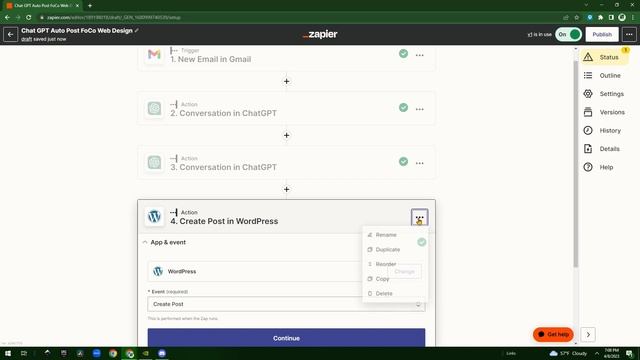Viewport: 640px width, 360px height.
Task: Toggle the Zap On switch
Action: click(569, 35)
